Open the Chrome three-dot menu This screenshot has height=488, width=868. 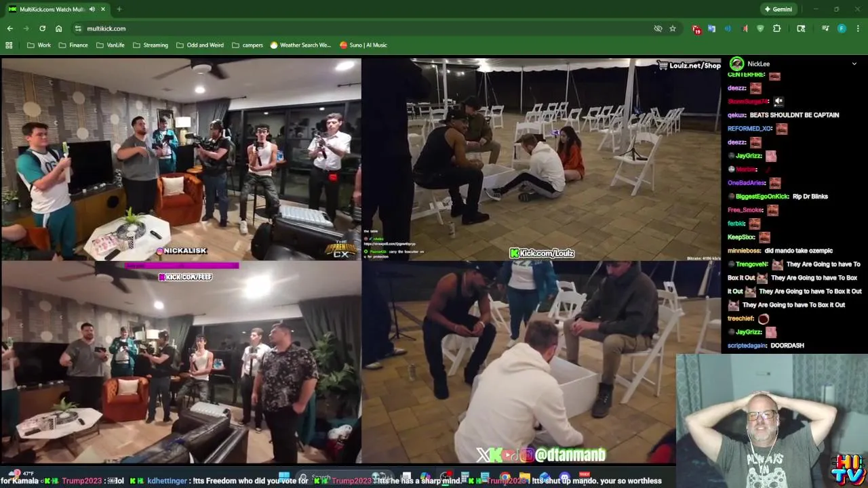[x=858, y=28]
